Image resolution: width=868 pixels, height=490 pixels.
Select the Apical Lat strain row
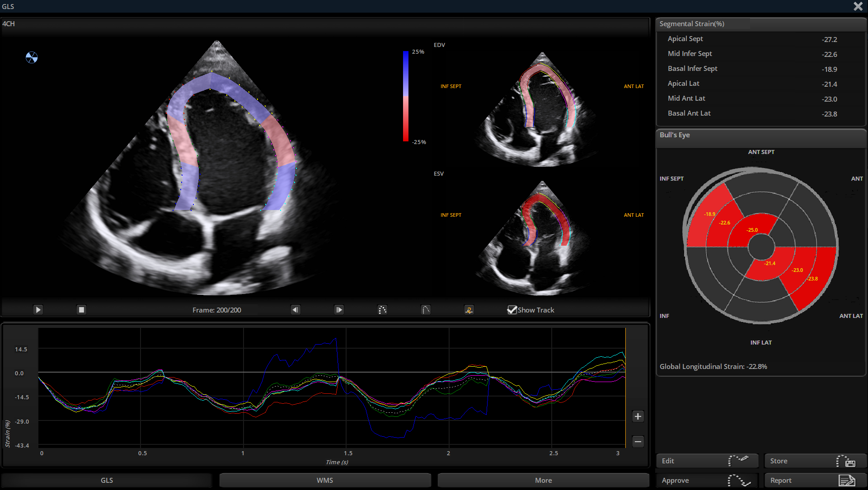click(760, 84)
